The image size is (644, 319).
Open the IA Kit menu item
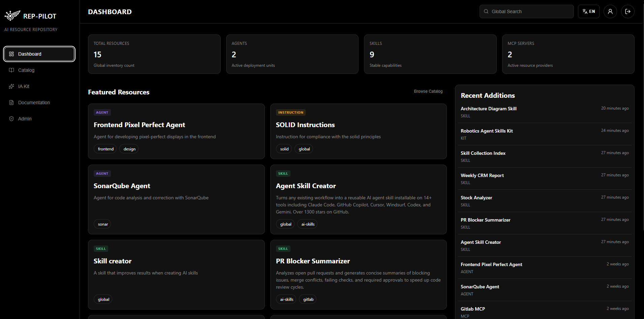[x=39, y=86]
